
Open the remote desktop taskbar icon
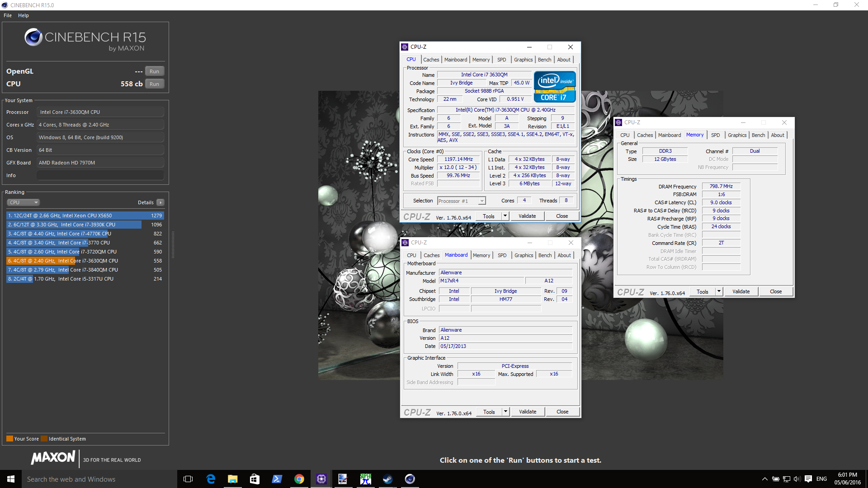pos(343,479)
